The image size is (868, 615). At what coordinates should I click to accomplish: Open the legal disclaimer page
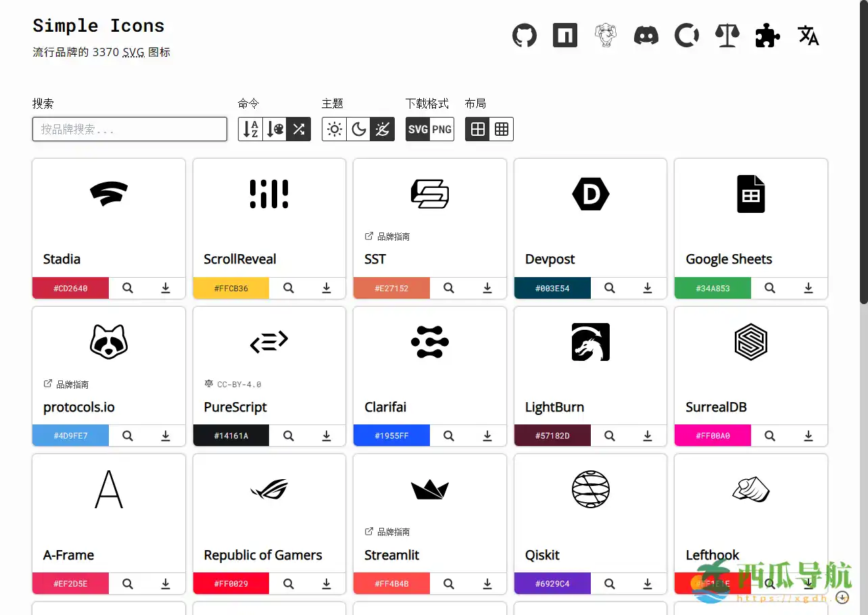(727, 35)
